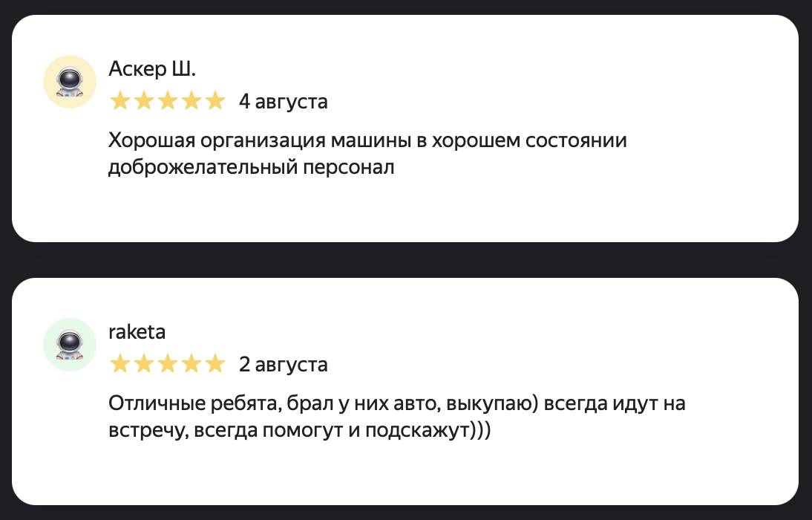Click first star in Аскер Ш.'s rating

[119, 101]
